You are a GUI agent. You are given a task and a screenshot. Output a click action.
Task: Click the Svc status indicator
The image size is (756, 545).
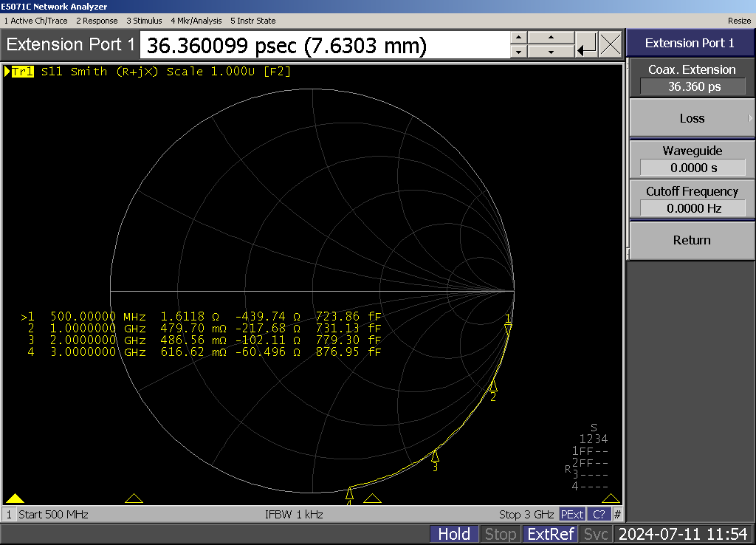596,534
